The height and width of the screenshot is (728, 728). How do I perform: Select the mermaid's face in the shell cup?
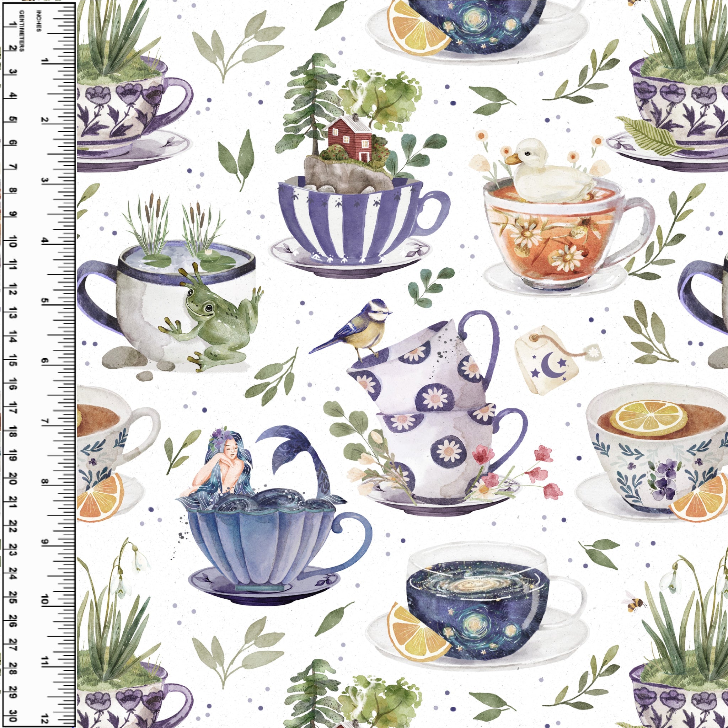[231, 449]
